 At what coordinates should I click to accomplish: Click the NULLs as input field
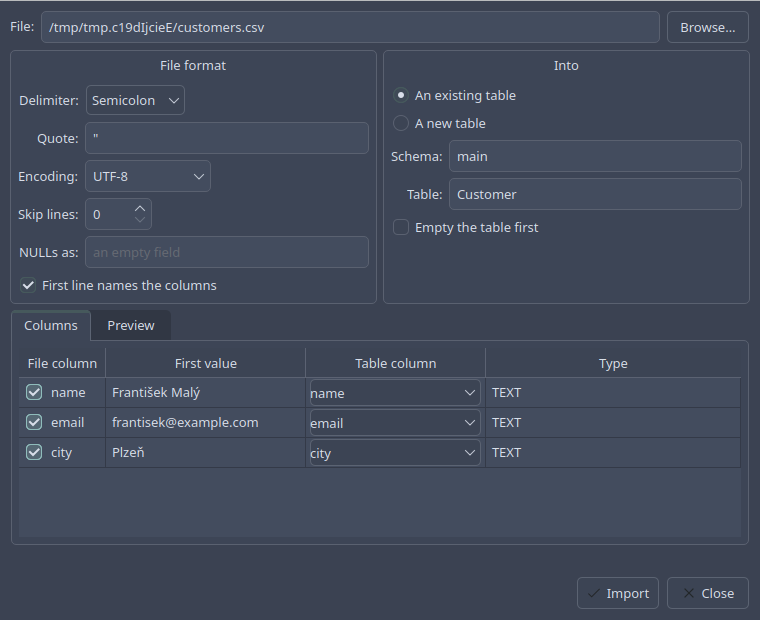tap(227, 252)
